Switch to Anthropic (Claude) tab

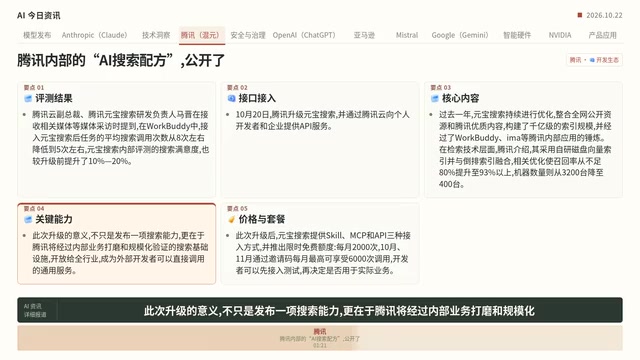[95, 35]
